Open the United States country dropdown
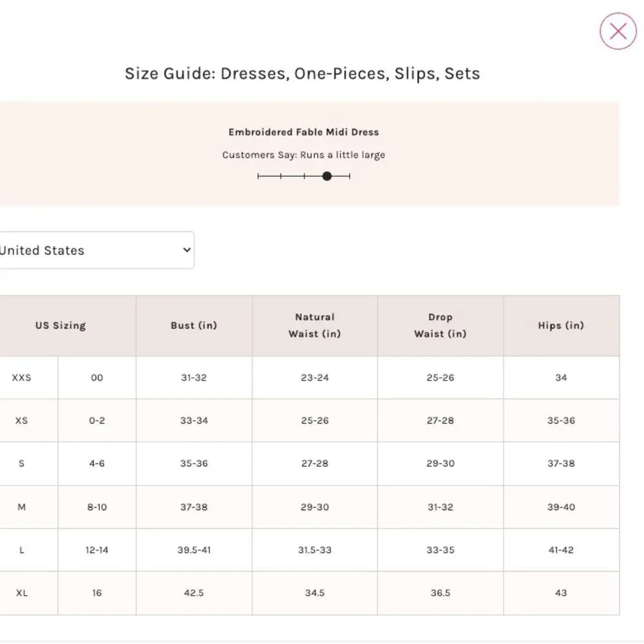644x644 pixels. tap(97, 250)
